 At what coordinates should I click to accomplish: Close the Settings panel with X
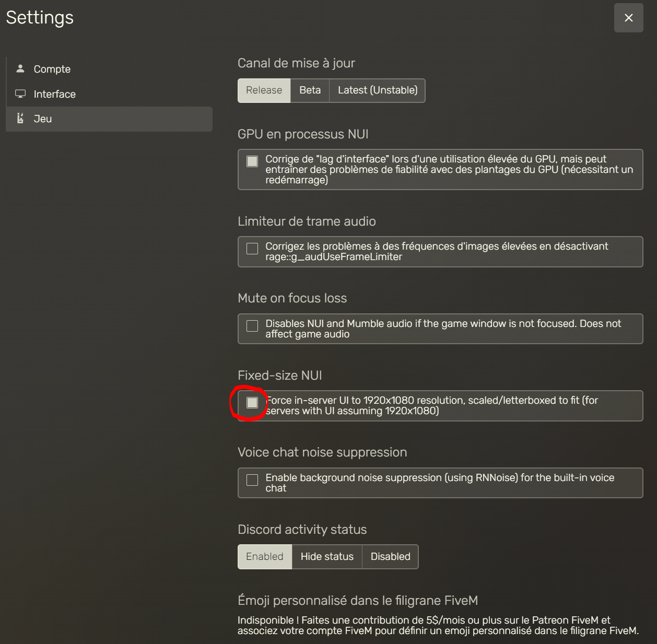628,18
